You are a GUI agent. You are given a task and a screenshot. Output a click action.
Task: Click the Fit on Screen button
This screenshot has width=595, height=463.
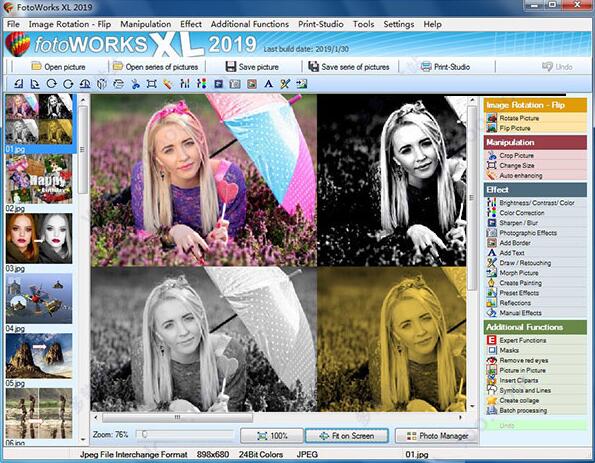(x=347, y=436)
